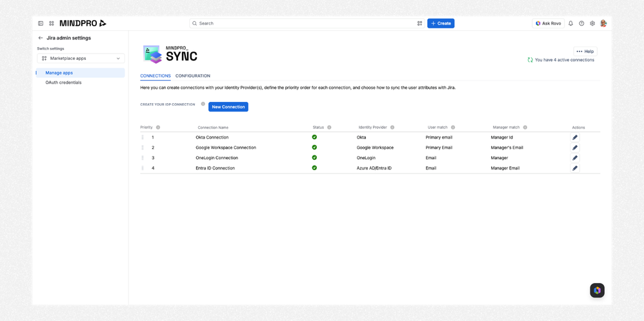Click drag handle of Okta Connection row

143,137
